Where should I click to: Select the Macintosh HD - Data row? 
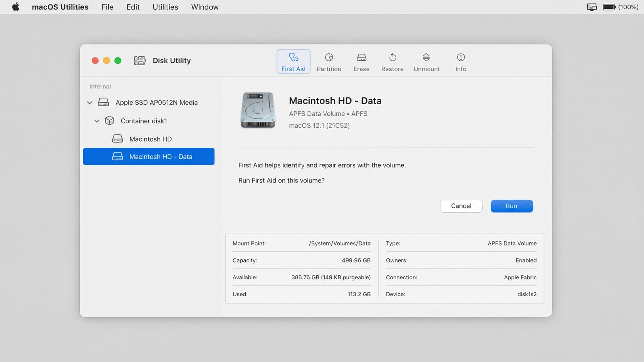(149, 157)
